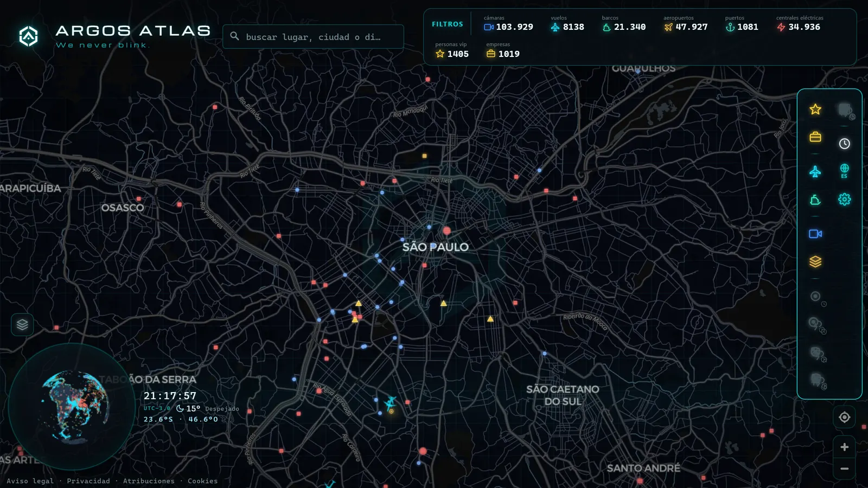Open the Aviso legal link
This screenshot has height=488, width=868.
(30, 481)
